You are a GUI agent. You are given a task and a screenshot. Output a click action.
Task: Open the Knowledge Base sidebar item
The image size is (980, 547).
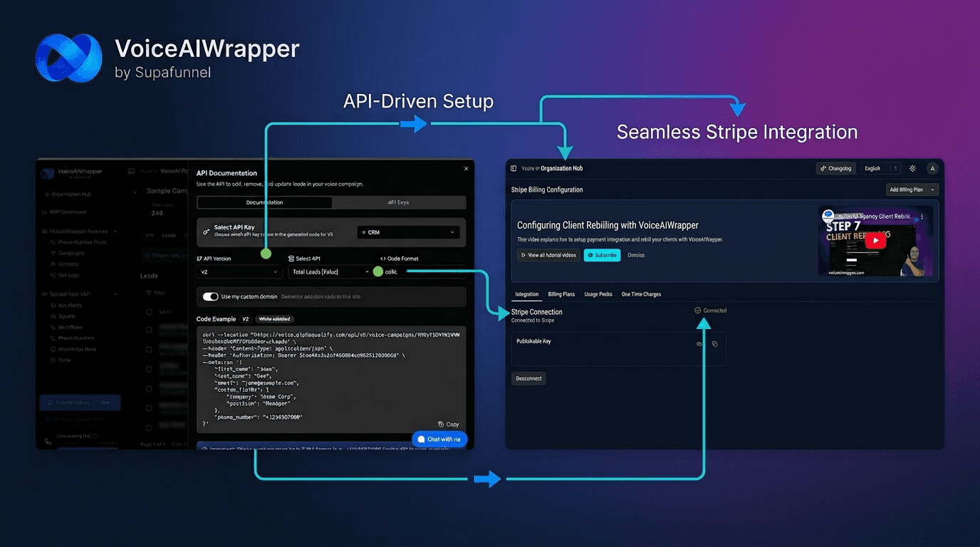click(78, 349)
